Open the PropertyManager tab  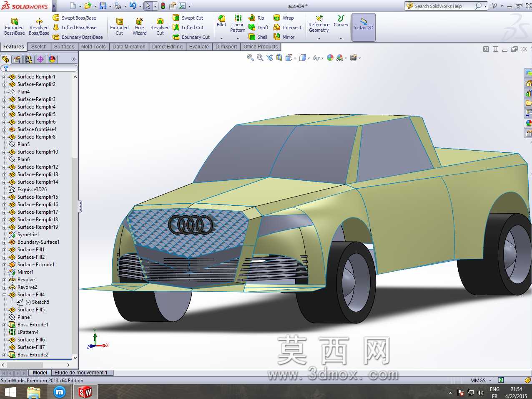coord(17,59)
